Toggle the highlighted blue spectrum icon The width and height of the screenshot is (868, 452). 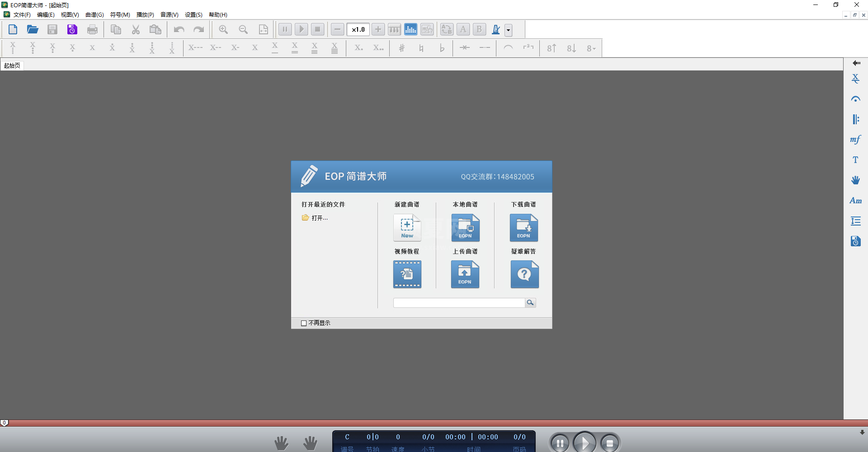pyautogui.click(x=410, y=30)
